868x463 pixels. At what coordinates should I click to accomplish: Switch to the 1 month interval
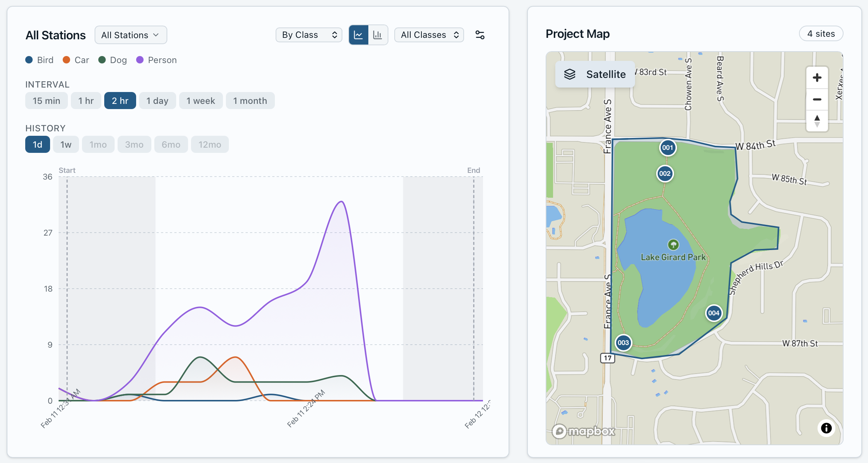pyautogui.click(x=250, y=101)
